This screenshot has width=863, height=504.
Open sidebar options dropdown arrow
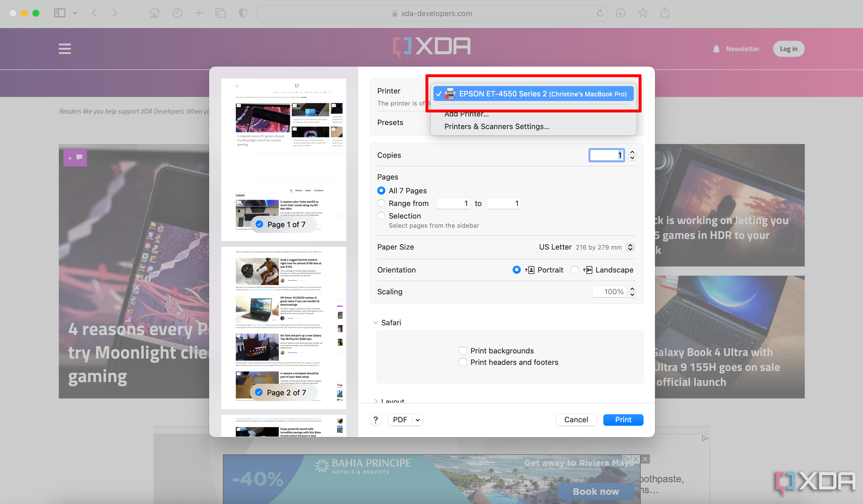tap(75, 13)
